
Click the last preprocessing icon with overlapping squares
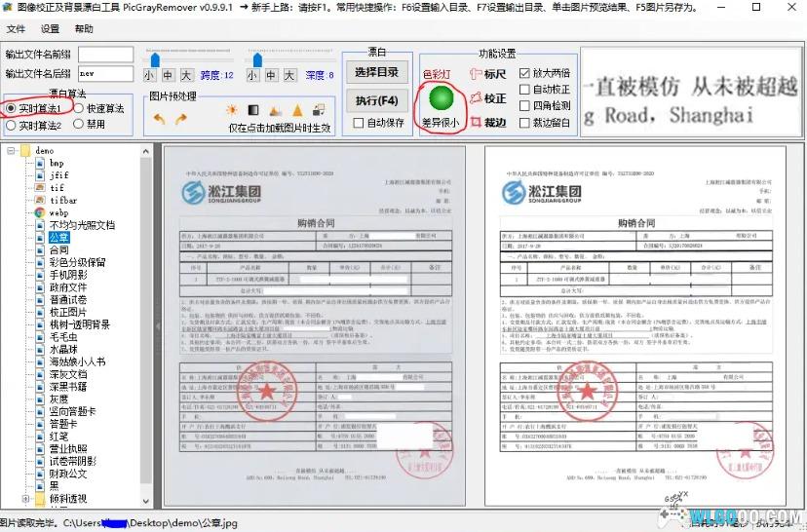(x=319, y=109)
